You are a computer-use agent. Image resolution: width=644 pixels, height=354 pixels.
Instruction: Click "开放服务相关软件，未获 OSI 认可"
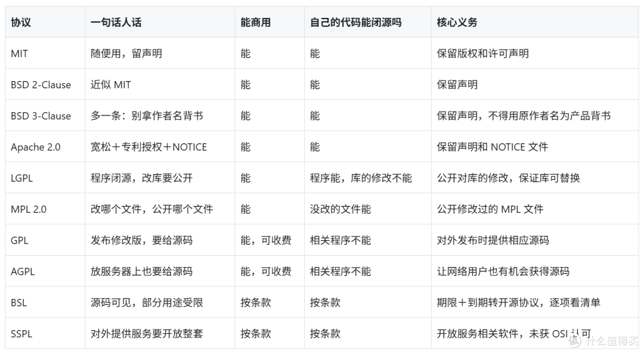click(x=514, y=334)
